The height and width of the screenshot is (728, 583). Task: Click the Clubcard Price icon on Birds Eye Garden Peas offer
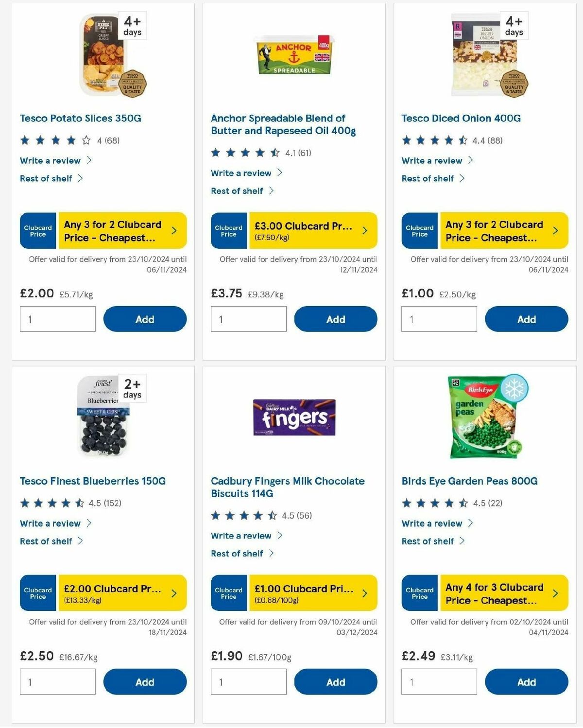(419, 593)
